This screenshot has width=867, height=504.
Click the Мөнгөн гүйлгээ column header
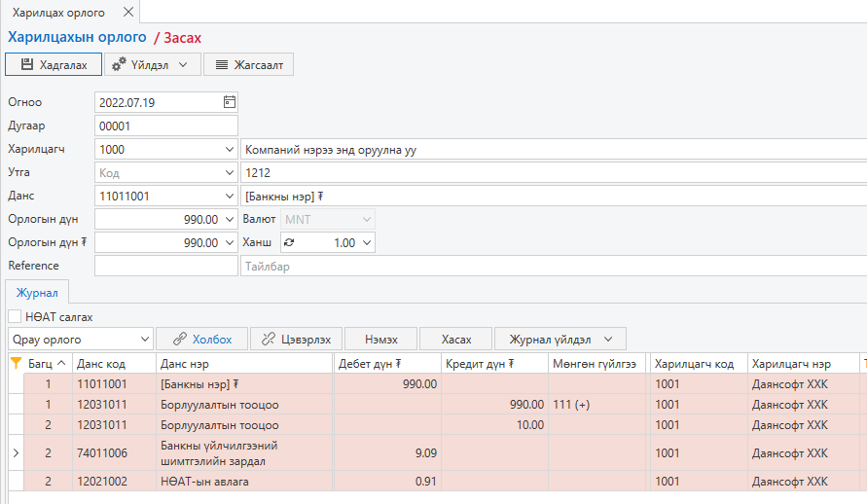tap(596, 364)
